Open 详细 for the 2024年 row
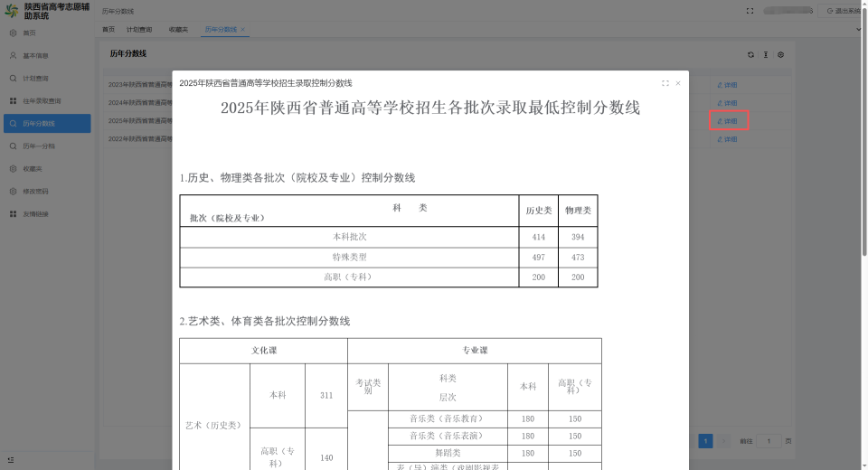This screenshot has height=470, width=868. [727, 104]
